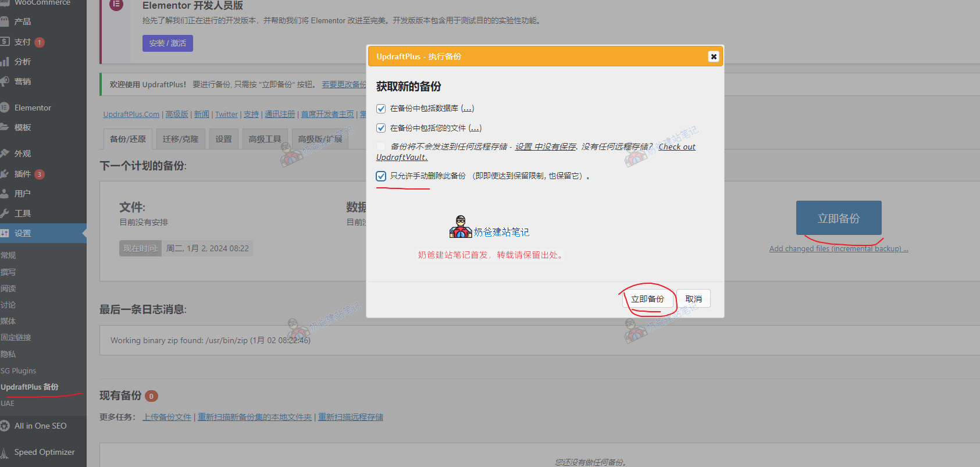Click the 现有备份 count badge 0

coord(151,396)
